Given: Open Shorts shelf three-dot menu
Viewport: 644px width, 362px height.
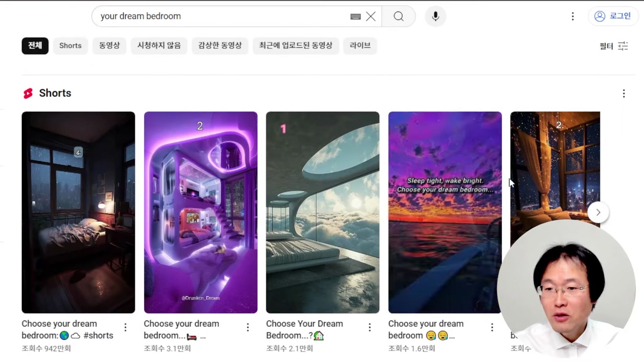Looking at the screenshot, I should pos(624,93).
